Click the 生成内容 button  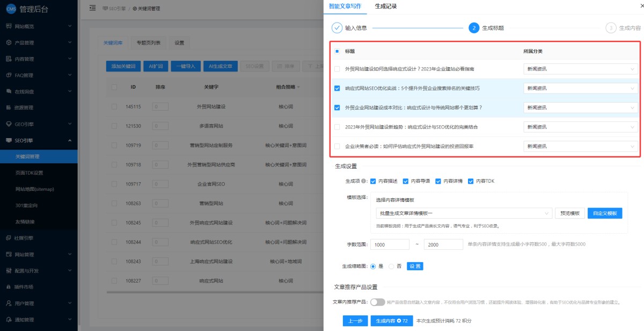pos(392,321)
